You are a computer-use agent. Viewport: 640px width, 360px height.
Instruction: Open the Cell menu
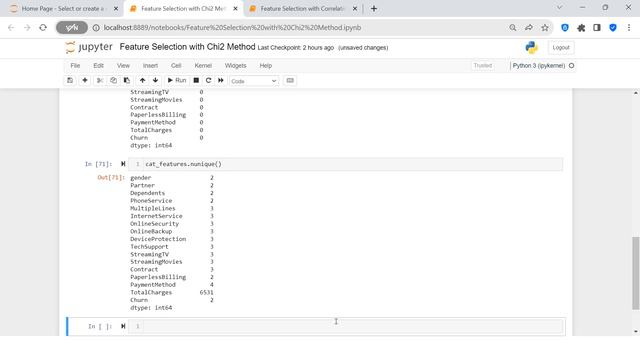coord(176,66)
